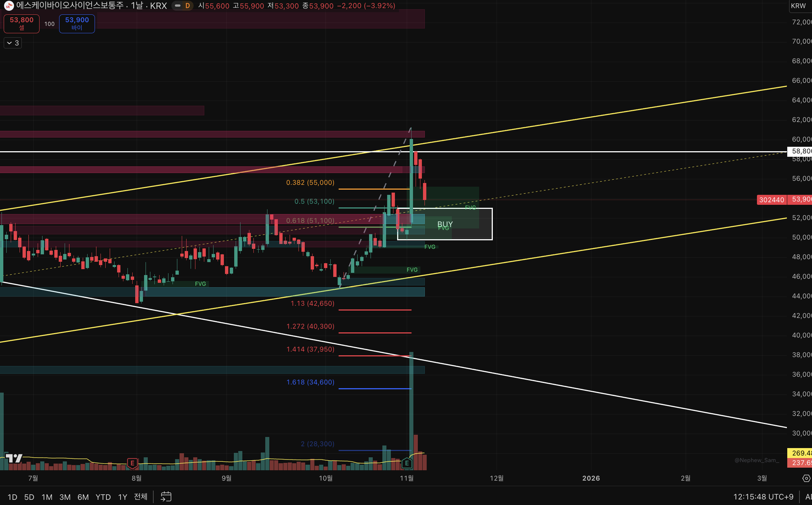Switch to the YTD time range
The width and height of the screenshot is (812, 505).
(103, 497)
